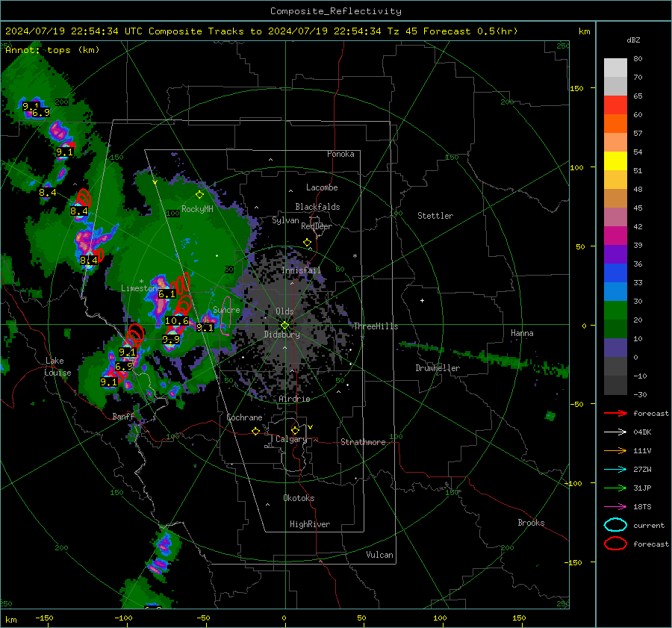The height and width of the screenshot is (628, 672).
Task: Click the white 04DK arrow icon
Action: click(615, 432)
